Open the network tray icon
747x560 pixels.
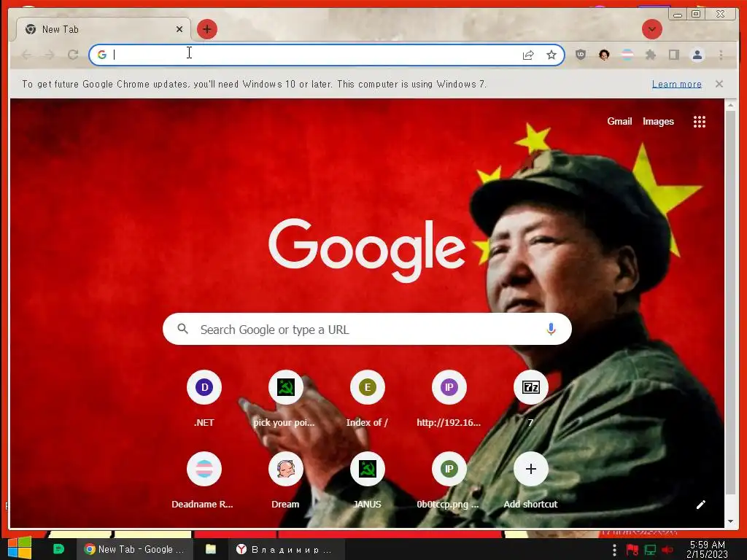[x=650, y=551]
